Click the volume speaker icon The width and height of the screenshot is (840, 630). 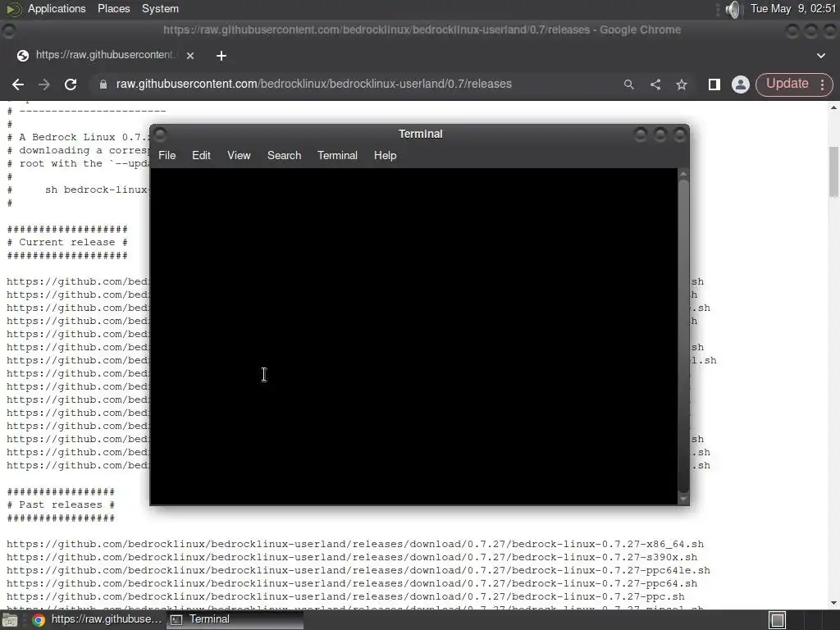tap(733, 9)
